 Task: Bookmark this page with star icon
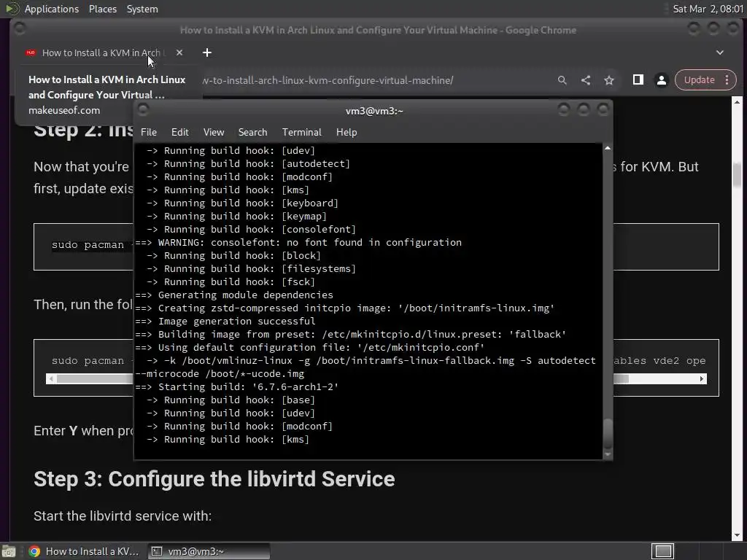(x=609, y=80)
